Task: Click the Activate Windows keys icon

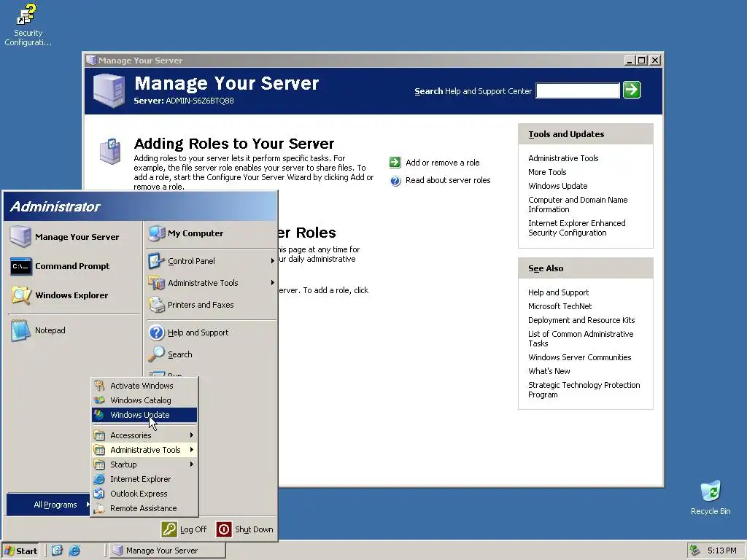Action: (99, 385)
